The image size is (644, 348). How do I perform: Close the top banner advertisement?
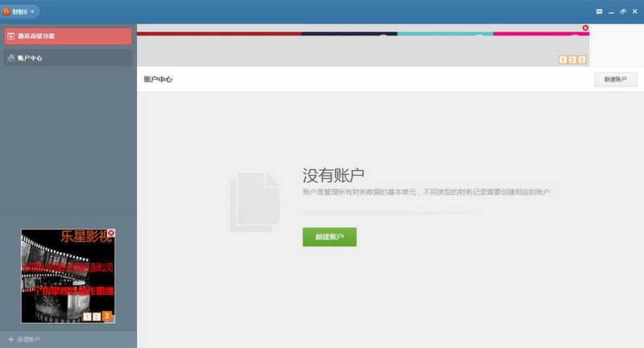(x=585, y=28)
